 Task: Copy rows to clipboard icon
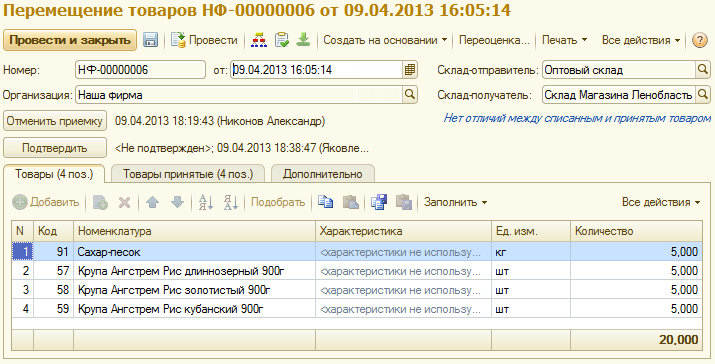(x=325, y=202)
